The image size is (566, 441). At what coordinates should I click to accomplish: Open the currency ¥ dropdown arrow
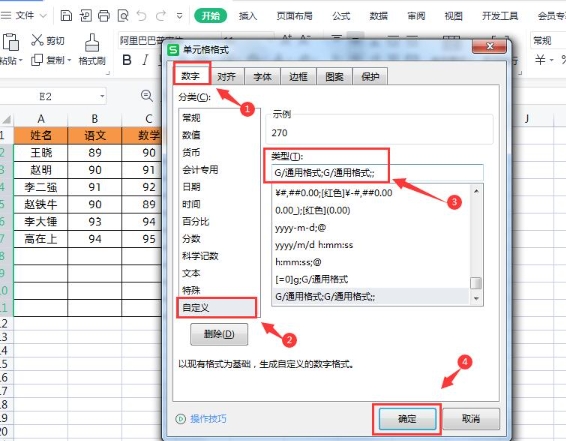551,60
